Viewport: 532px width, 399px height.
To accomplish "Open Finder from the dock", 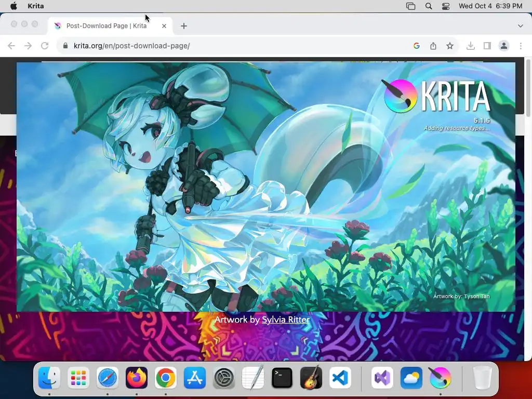I will (49, 378).
